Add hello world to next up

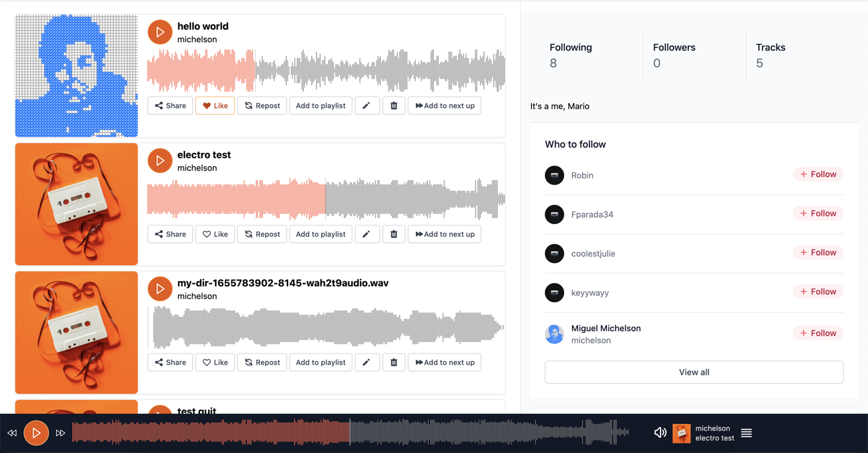tap(445, 105)
